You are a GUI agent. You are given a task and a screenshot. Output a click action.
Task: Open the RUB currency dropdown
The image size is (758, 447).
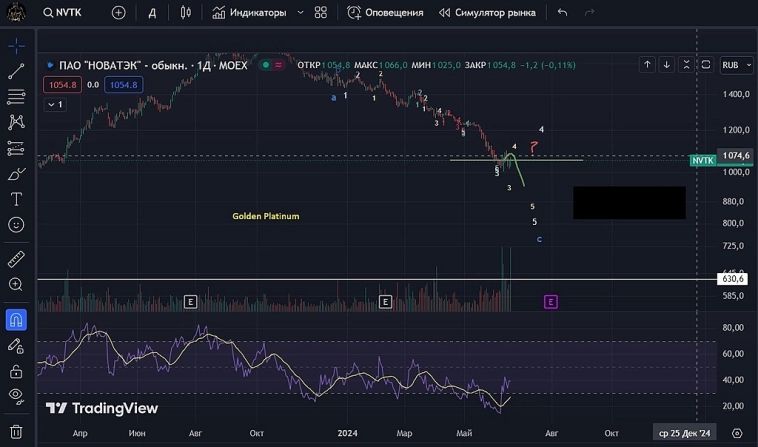click(x=733, y=65)
